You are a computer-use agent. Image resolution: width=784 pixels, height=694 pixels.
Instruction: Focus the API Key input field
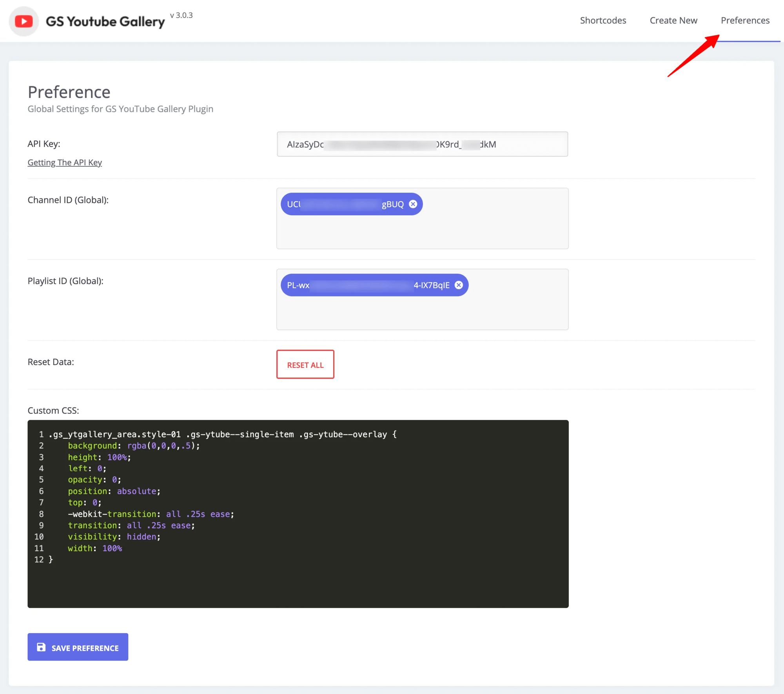(x=422, y=144)
